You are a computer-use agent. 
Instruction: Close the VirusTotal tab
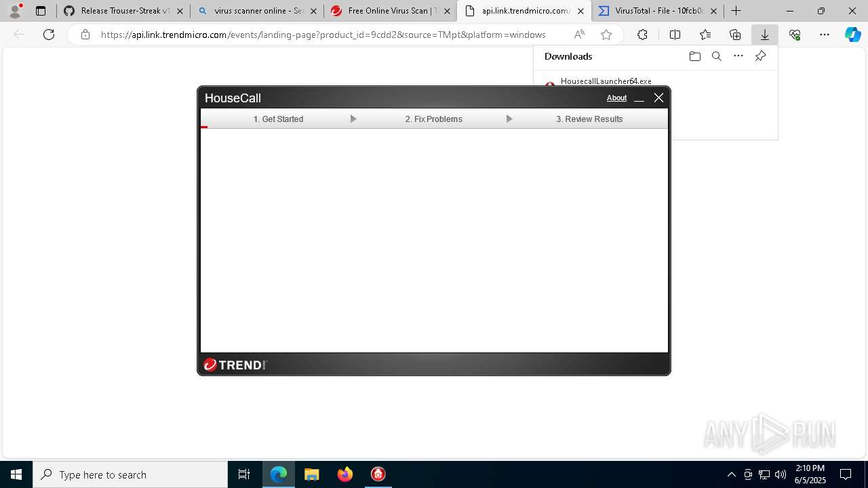click(713, 11)
